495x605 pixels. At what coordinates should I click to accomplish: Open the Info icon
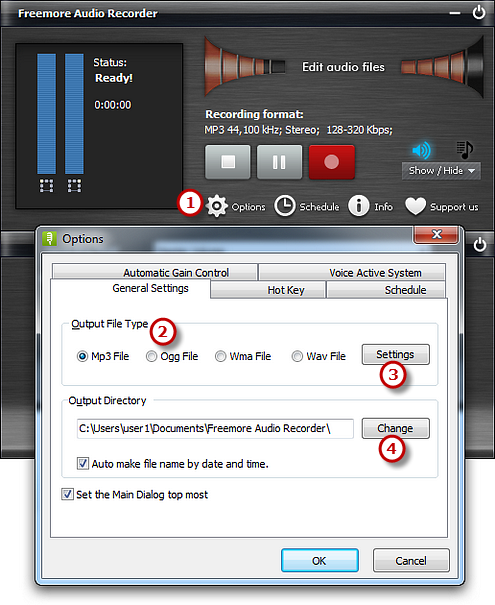point(359,206)
